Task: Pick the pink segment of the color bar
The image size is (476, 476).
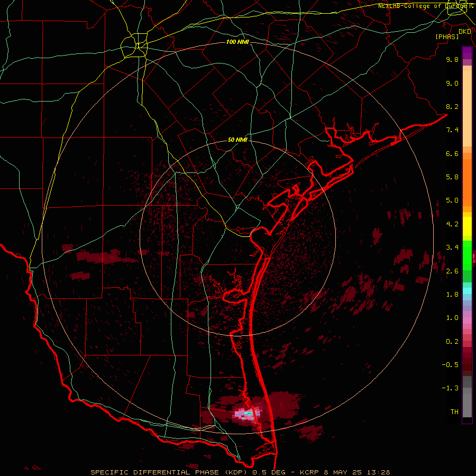Action: pyautogui.click(x=467, y=321)
